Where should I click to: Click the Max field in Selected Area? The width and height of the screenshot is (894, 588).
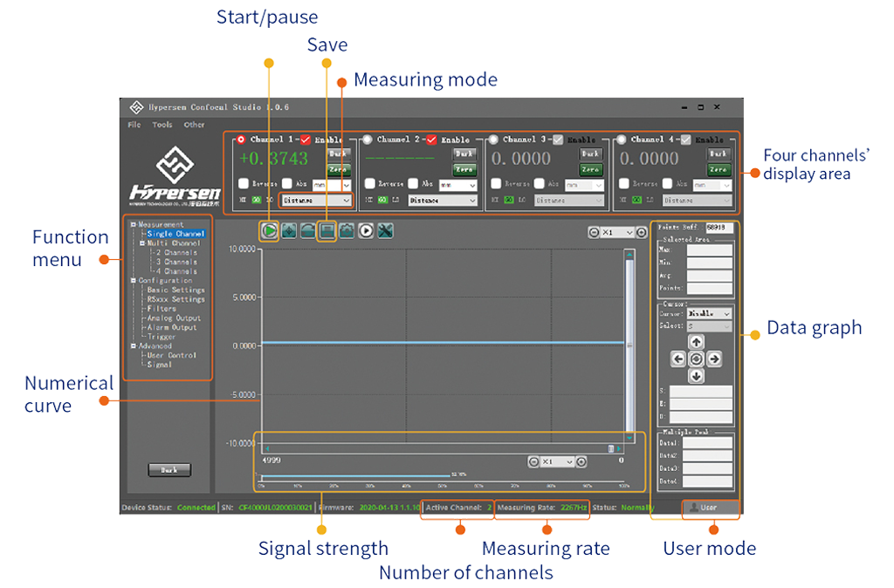709,250
